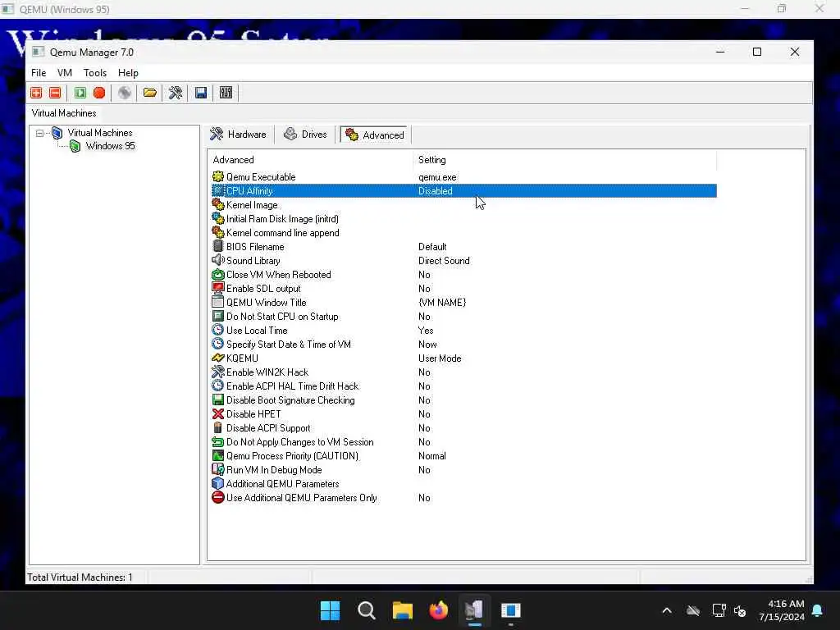Click the Sound Library speaker icon
840x630 pixels.
pyautogui.click(x=218, y=260)
